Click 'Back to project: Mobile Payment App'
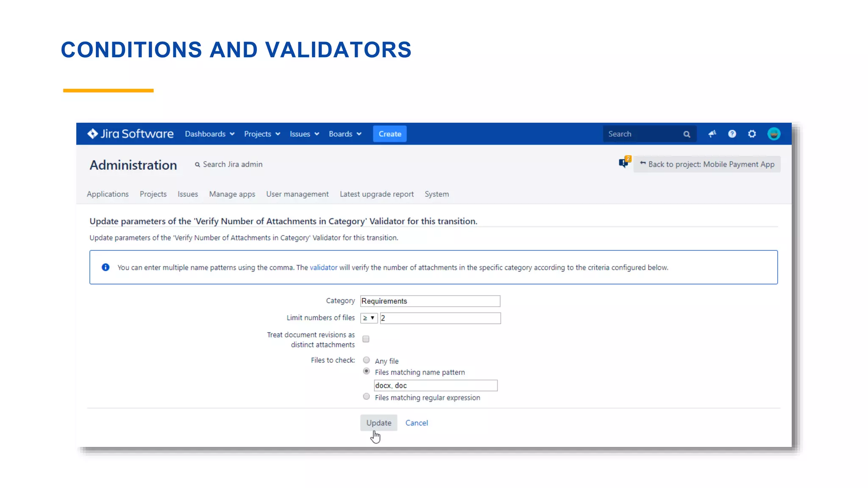 click(x=707, y=164)
